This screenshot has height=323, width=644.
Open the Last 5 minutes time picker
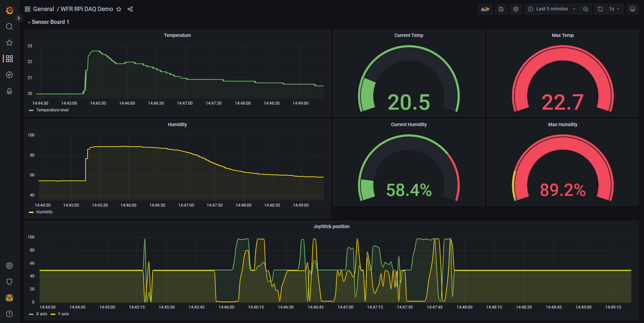tap(552, 9)
